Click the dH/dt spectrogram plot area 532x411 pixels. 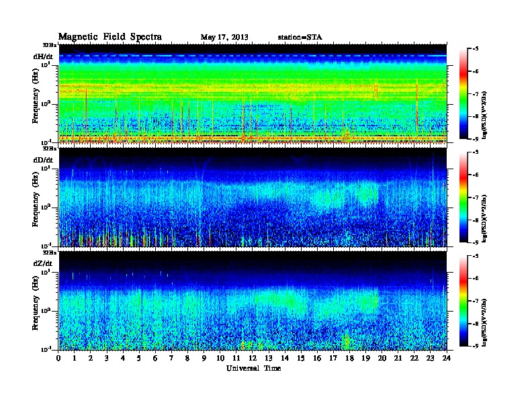point(253,93)
